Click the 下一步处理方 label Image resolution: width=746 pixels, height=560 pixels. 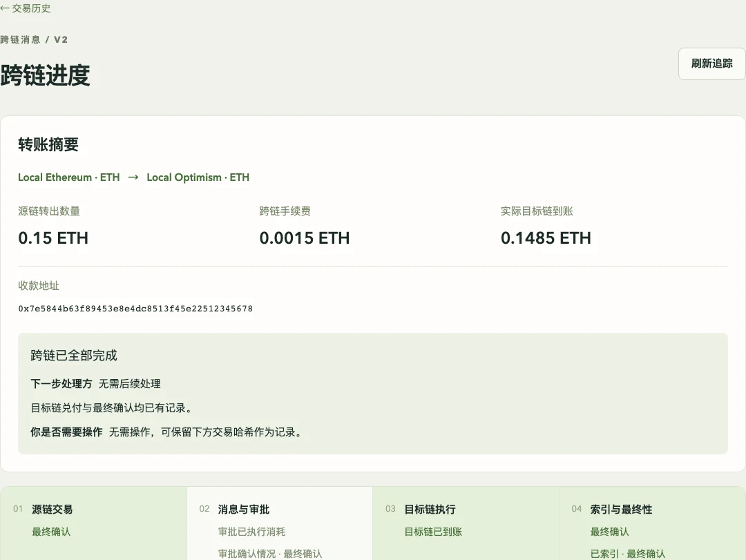61,383
